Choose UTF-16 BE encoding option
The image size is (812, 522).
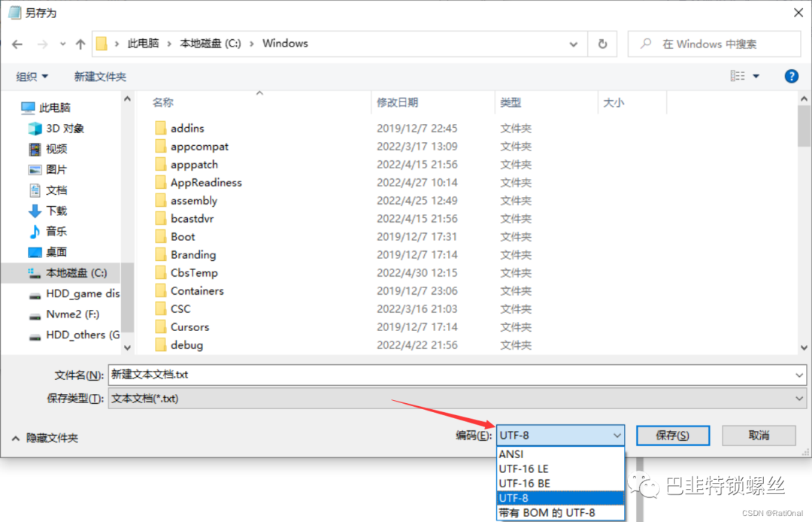coord(560,484)
